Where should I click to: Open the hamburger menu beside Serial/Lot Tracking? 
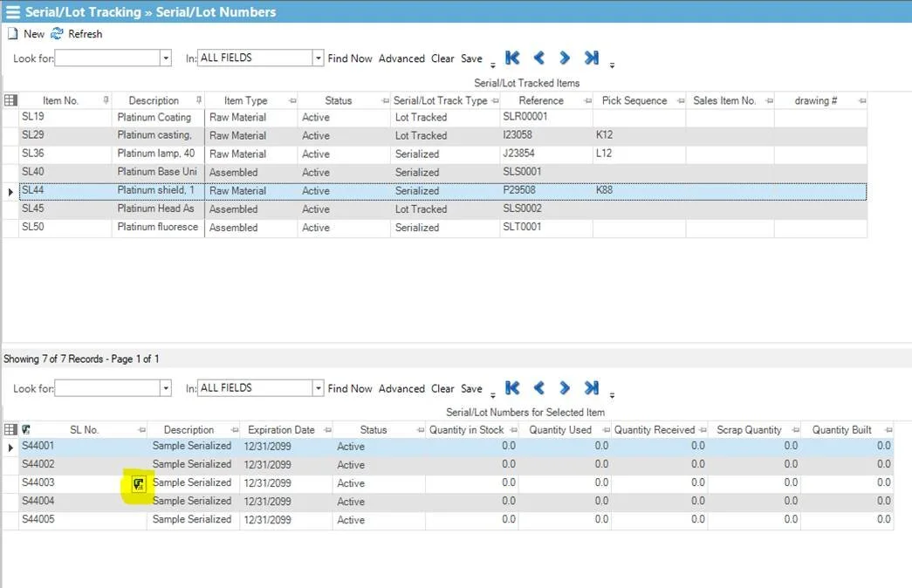12,12
